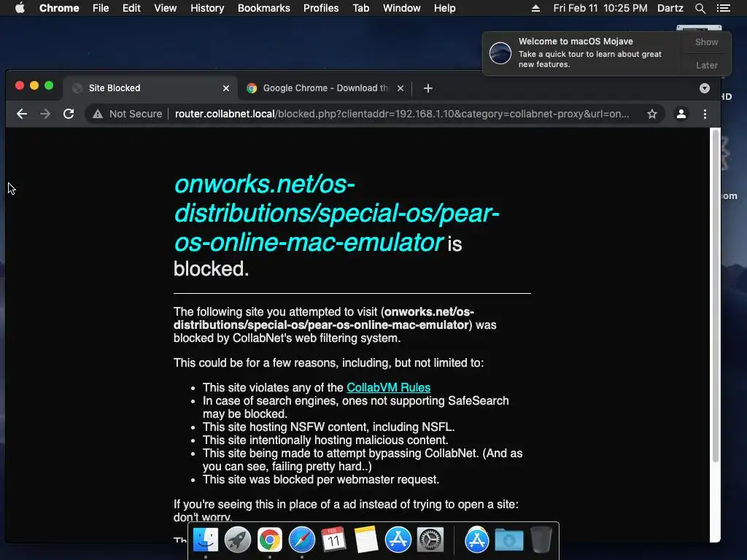Open the first App Store icon in Dock
The width and height of the screenshot is (747, 560).
[x=398, y=540]
